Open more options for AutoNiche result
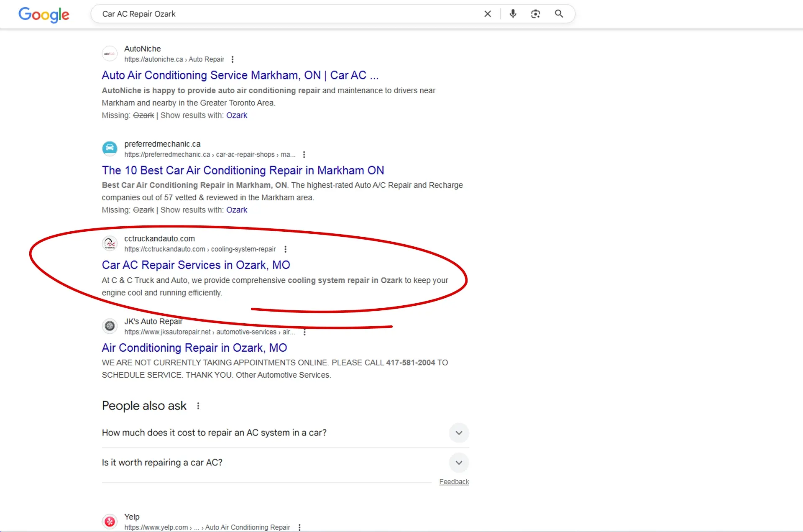Screen dimensions: 803x532 (x=233, y=59)
